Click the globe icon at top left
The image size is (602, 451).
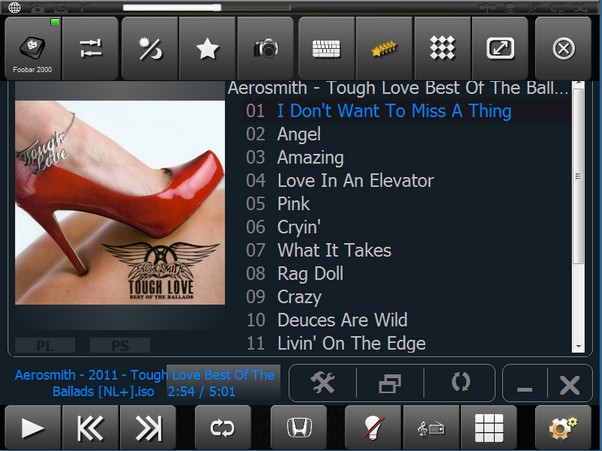click(x=15, y=7)
